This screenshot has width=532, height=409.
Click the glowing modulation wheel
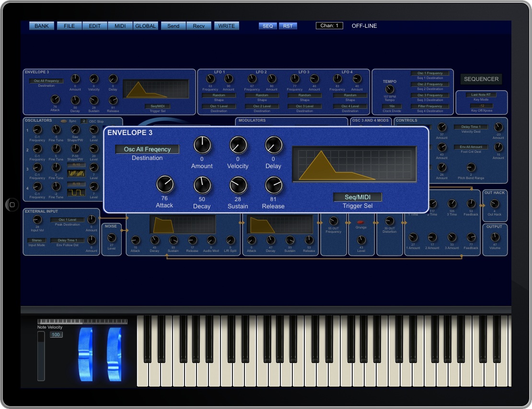coord(114,354)
